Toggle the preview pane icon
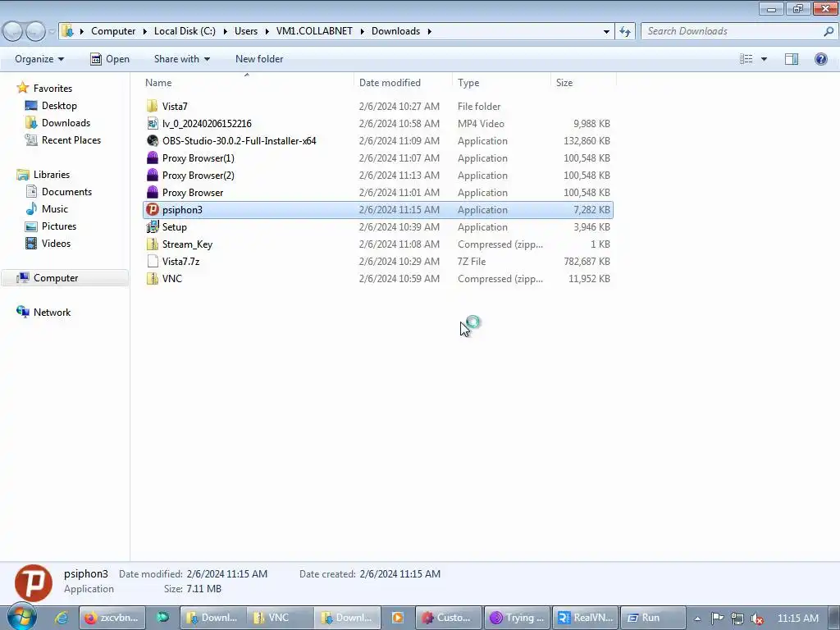840x630 pixels. 792,59
